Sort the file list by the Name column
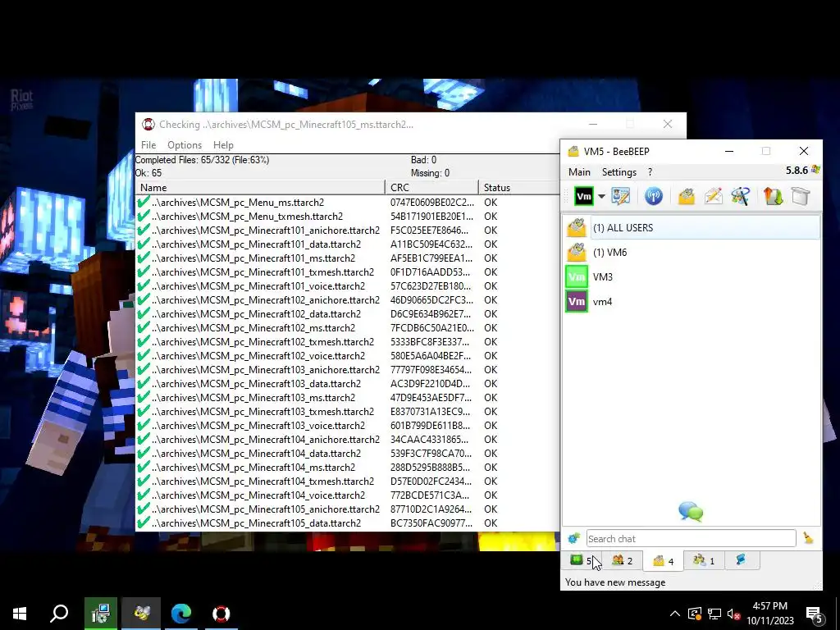840x630 pixels. pos(260,188)
